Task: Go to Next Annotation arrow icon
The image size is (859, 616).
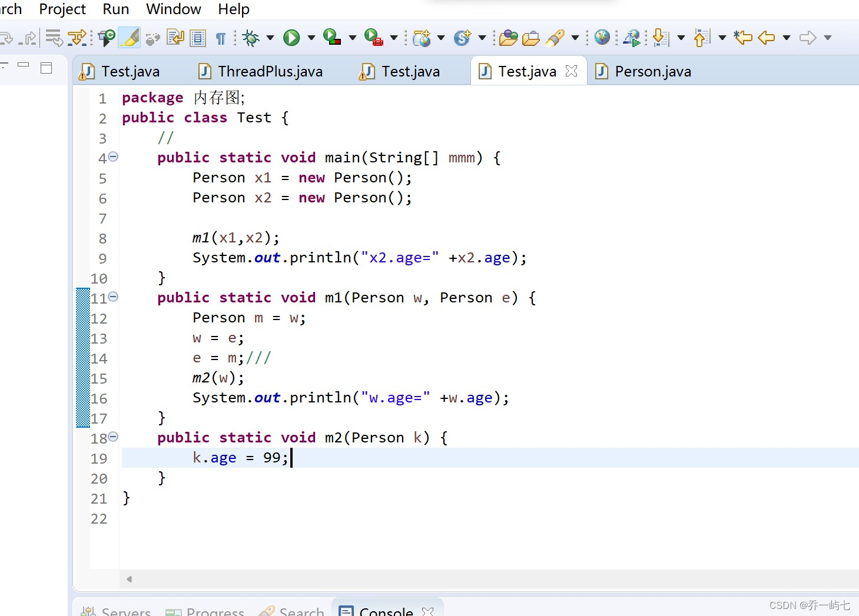Action: click(661, 38)
